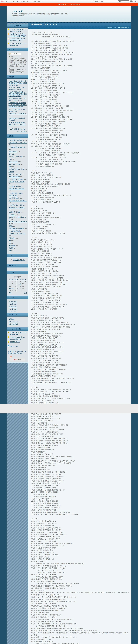Open calendar date 22 in September 2025

[13, 289]
